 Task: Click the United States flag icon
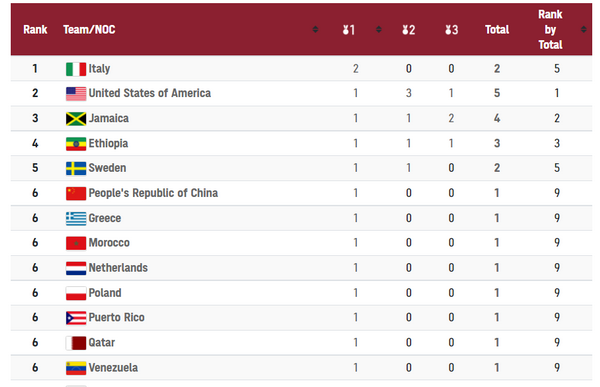pos(76,94)
